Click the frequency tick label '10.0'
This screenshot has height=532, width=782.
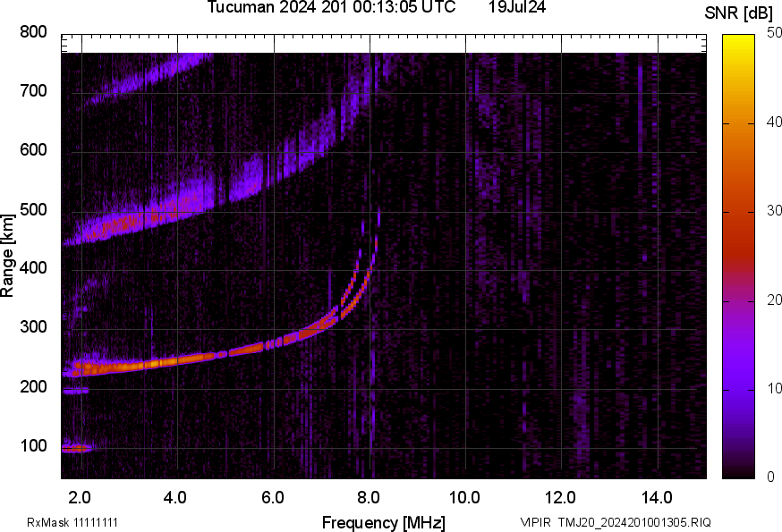click(x=464, y=498)
